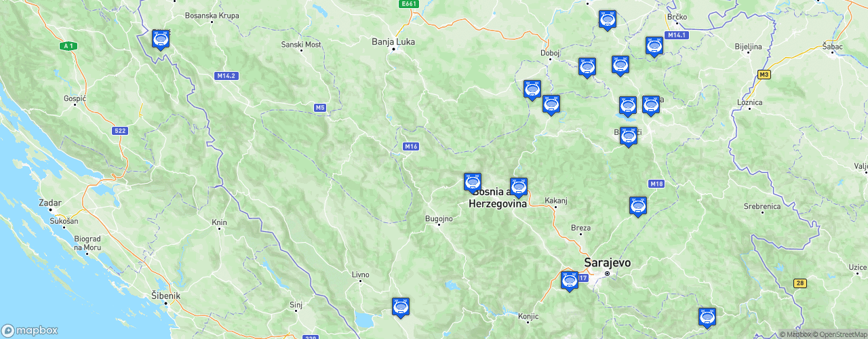The image size is (868, 339).
Task: Select the stadium marker east of Doboj
Action: tap(587, 68)
